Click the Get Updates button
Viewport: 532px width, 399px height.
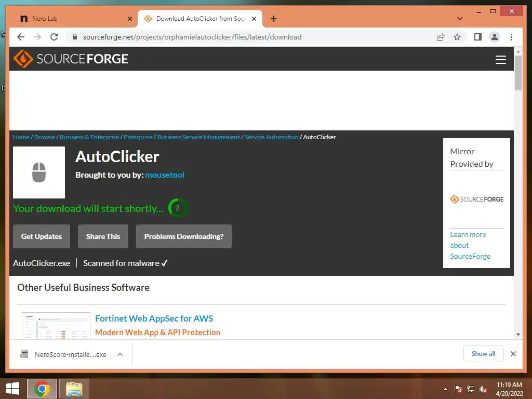click(x=42, y=236)
